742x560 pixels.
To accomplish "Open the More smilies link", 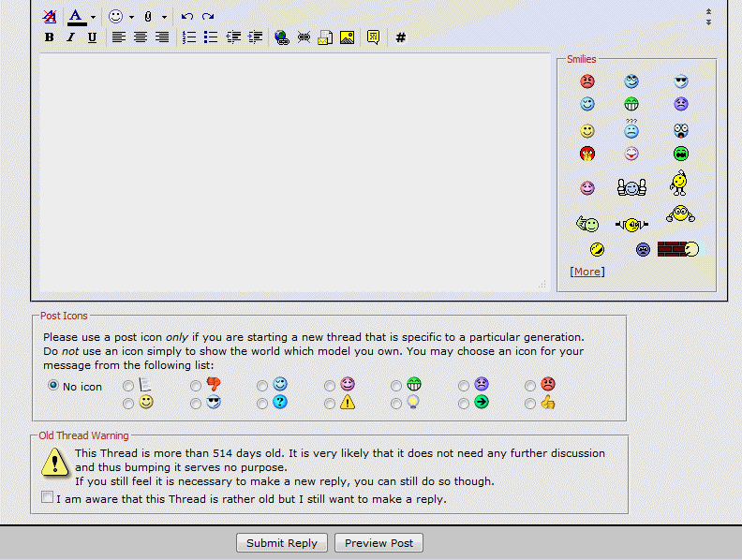I will click(x=587, y=272).
